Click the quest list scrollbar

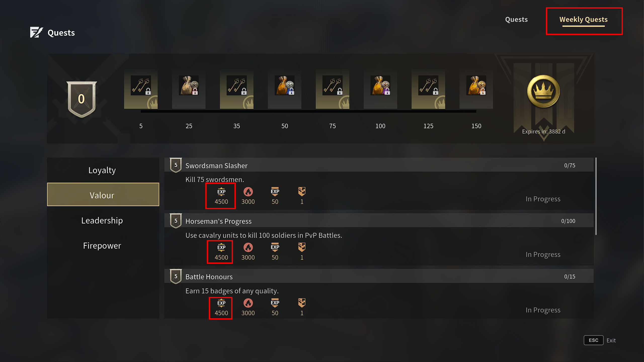596,196
